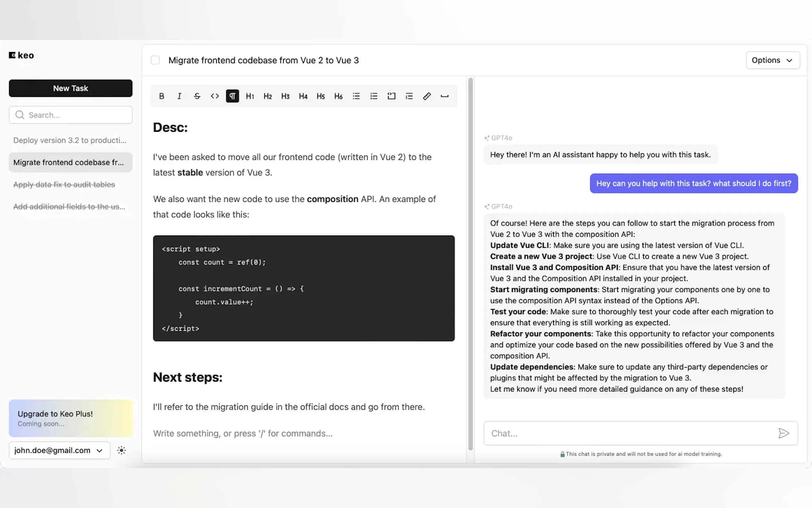
Task: Click the strikethrough formatting icon
Action: (x=197, y=96)
